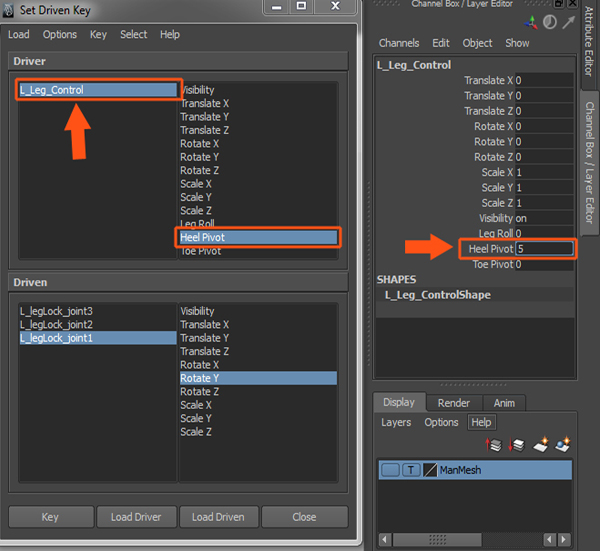This screenshot has height=551, width=600.
Task: Open the Layers menu in Layer Editor
Action: click(396, 422)
